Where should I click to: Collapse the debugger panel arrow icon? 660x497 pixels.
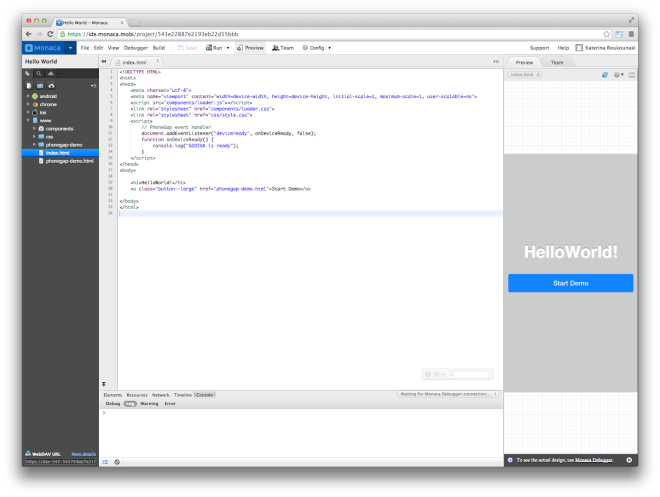point(104,384)
